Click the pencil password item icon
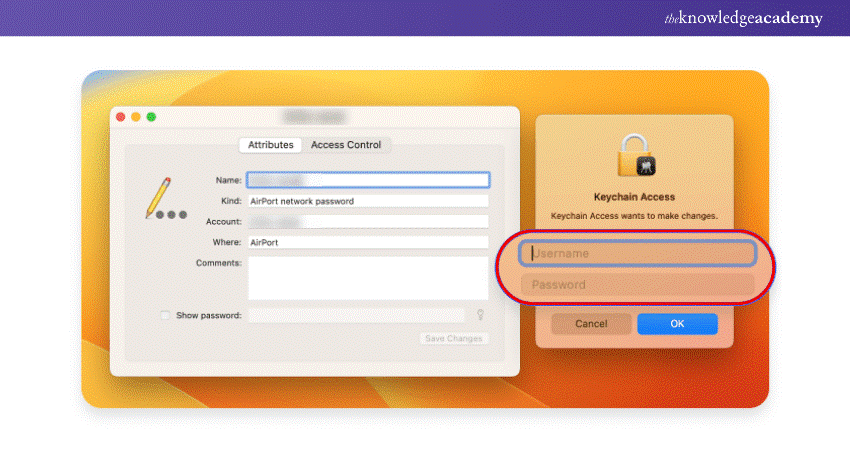The height and width of the screenshot is (450, 850). [163, 199]
